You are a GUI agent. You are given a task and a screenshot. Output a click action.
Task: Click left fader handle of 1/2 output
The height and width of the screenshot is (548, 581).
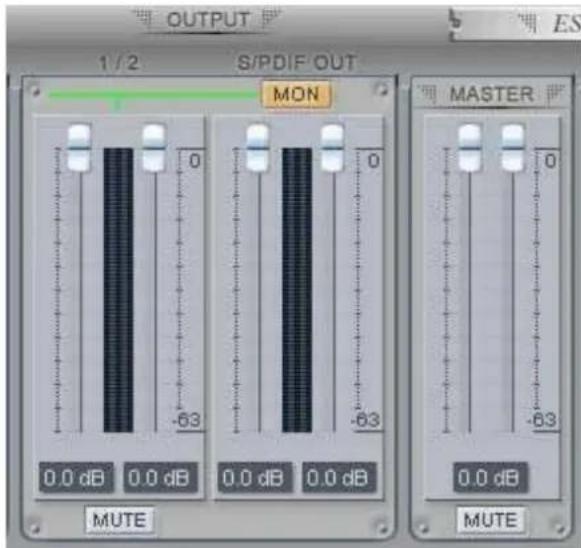pyautogui.click(x=79, y=148)
